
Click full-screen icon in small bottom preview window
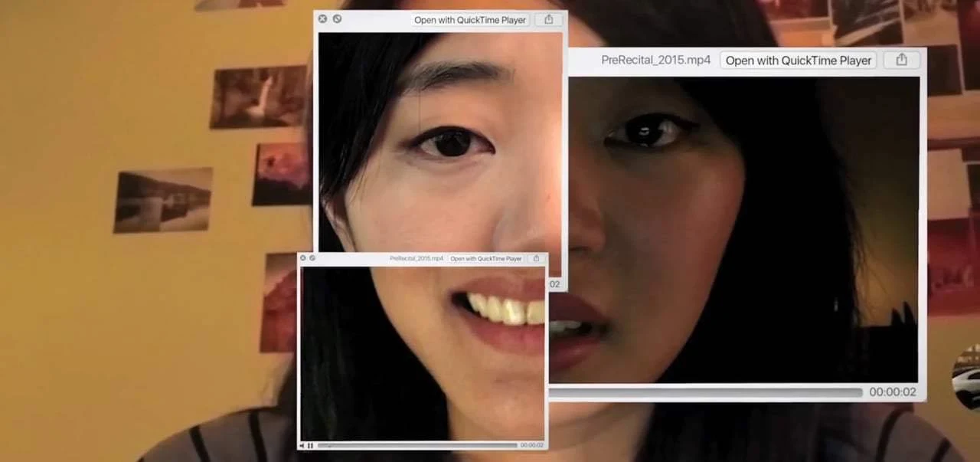[312, 258]
